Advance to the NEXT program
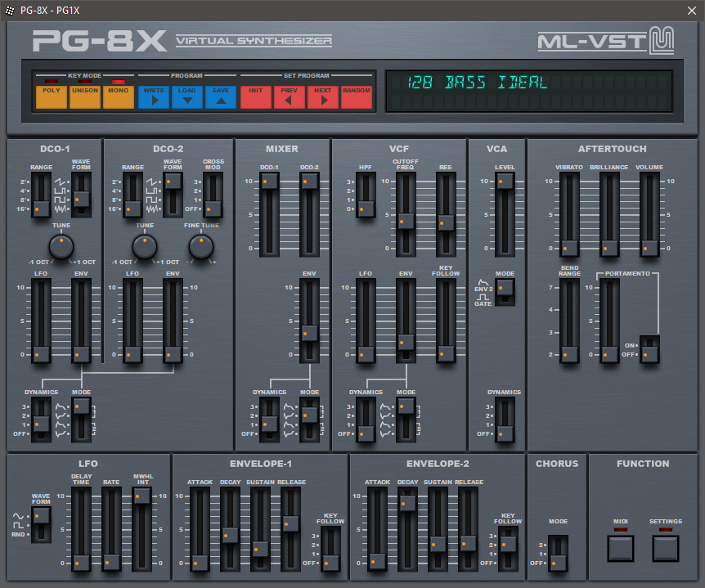Image resolution: width=705 pixels, height=588 pixels. coord(323,97)
